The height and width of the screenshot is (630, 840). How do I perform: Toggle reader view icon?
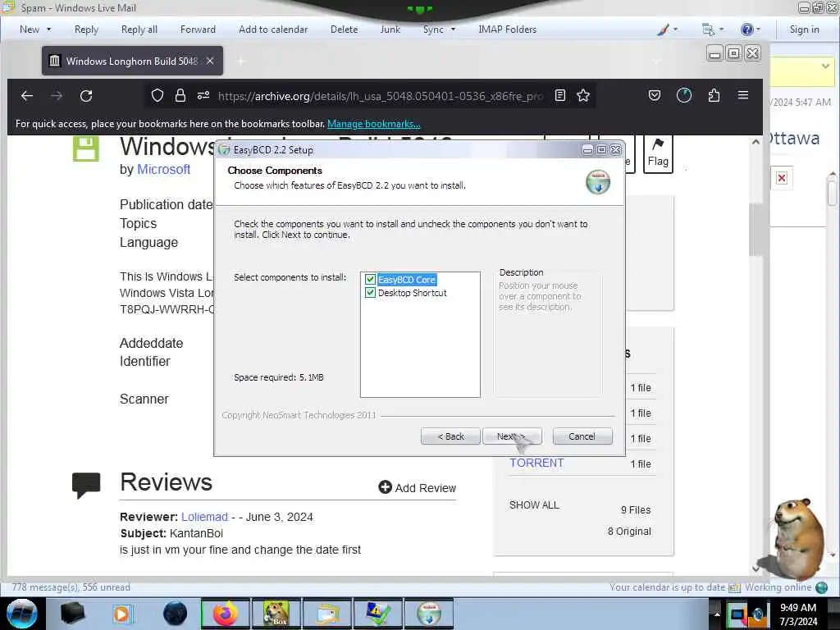pos(559,95)
